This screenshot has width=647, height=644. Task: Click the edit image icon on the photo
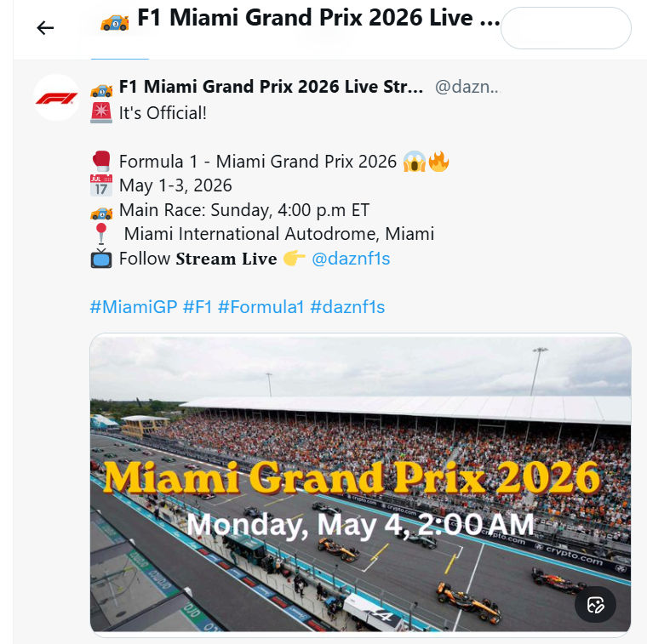click(x=595, y=605)
